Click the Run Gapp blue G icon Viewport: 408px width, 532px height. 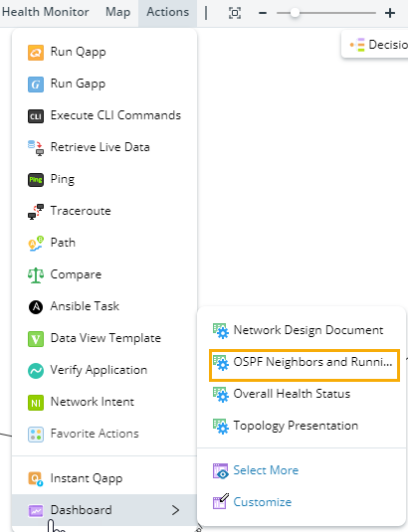(36, 85)
